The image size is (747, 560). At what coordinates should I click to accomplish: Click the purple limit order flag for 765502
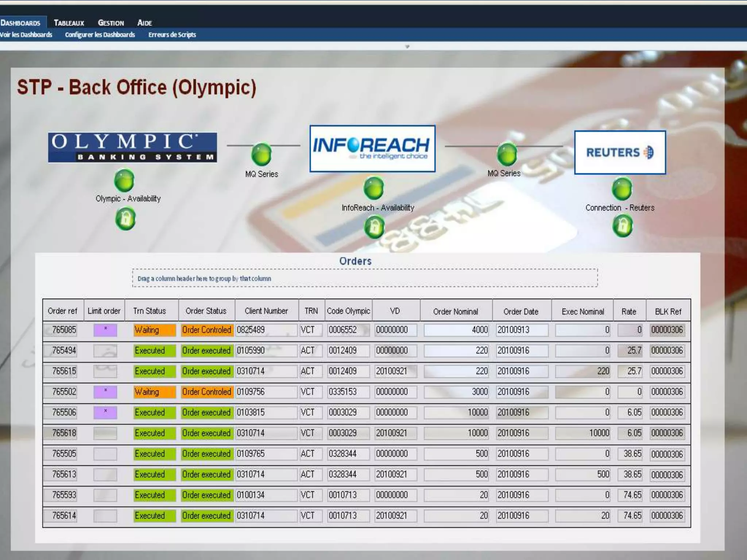pos(105,392)
